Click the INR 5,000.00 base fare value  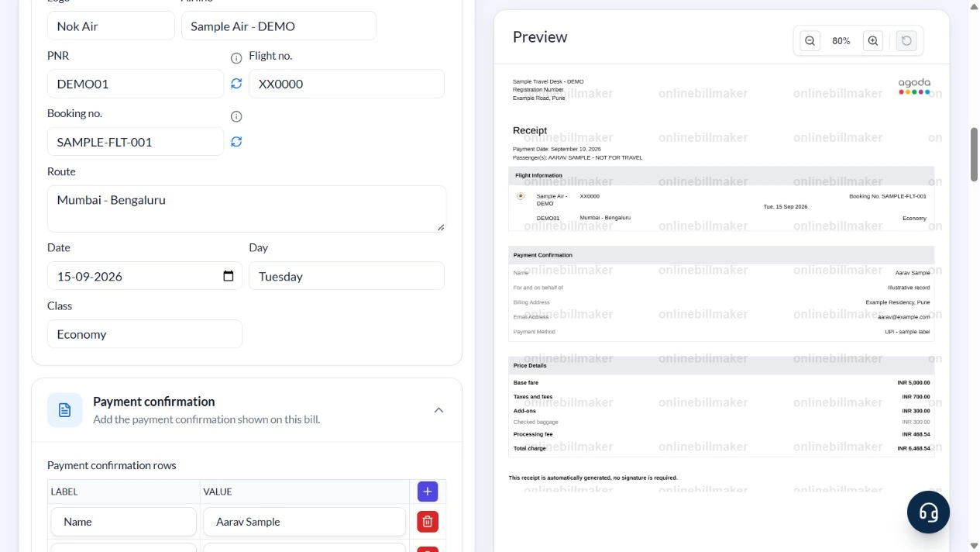pyautogui.click(x=913, y=383)
